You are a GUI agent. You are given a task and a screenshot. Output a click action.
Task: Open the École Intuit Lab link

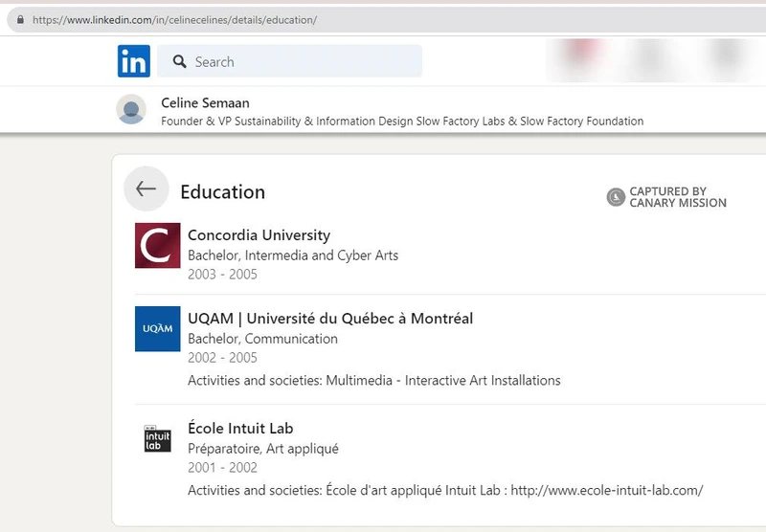point(240,428)
